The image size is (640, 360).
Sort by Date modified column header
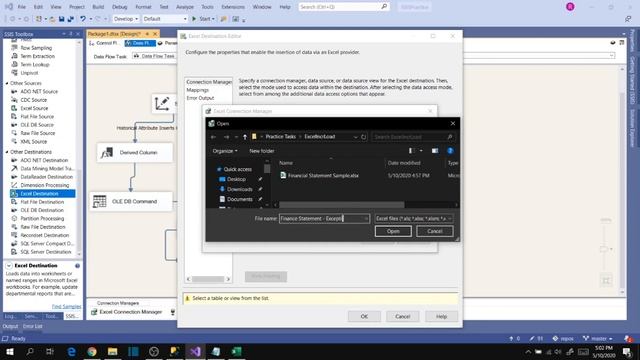[x=404, y=163]
